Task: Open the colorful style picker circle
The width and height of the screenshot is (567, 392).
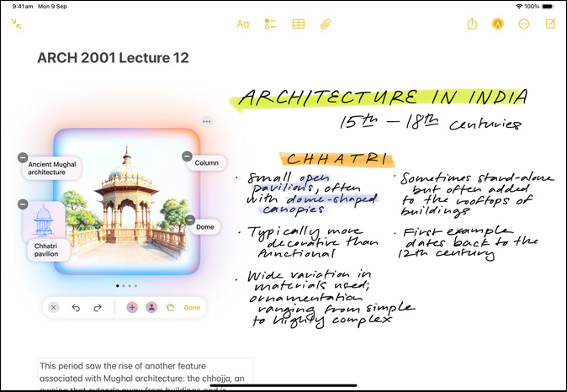Action: (171, 308)
